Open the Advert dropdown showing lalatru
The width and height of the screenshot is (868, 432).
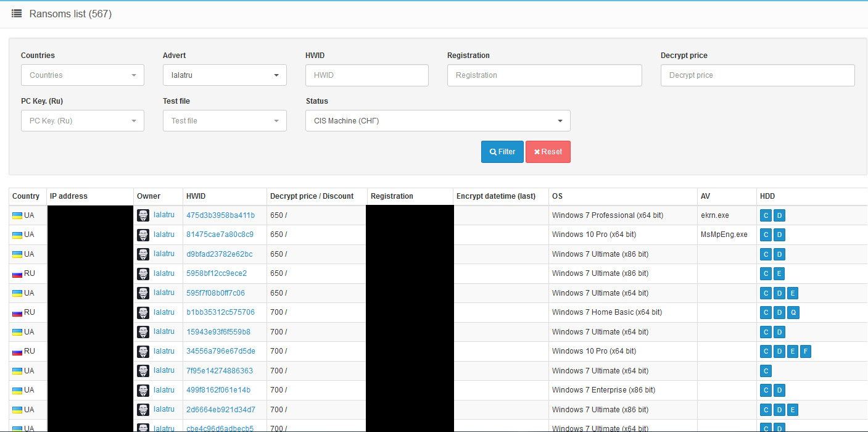click(225, 75)
